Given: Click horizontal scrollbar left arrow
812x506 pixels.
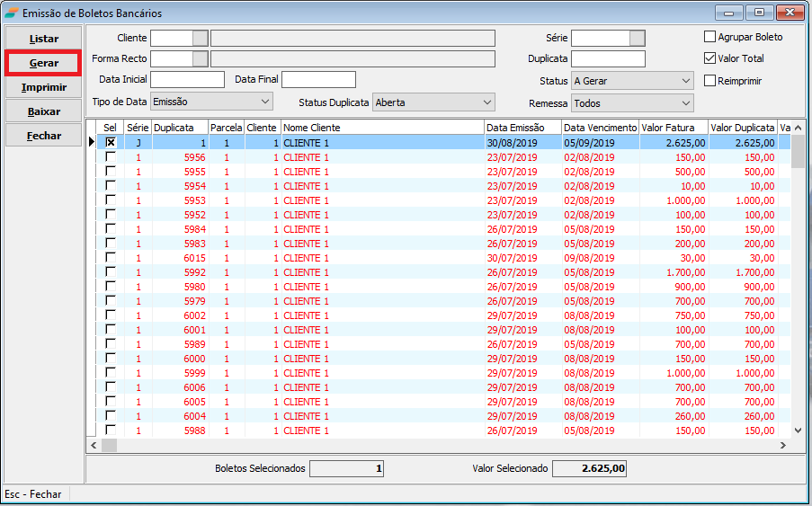Looking at the screenshot, I should (x=93, y=446).
